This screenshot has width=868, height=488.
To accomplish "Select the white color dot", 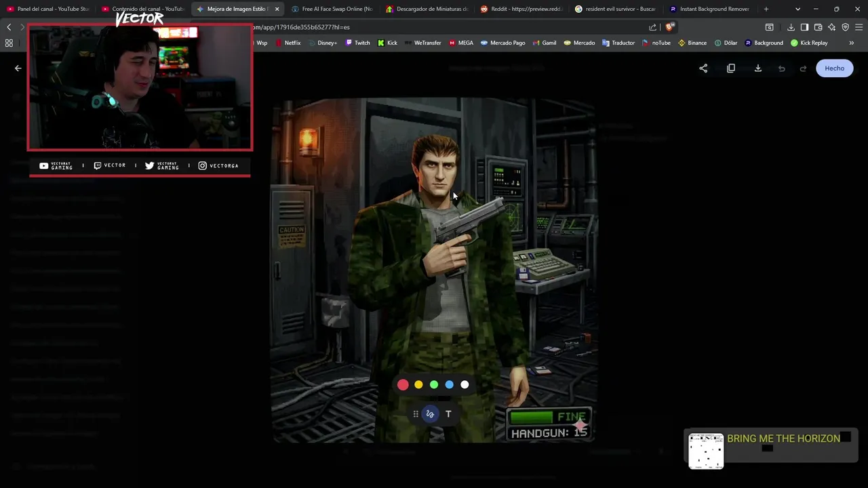I will coord(465,385).
